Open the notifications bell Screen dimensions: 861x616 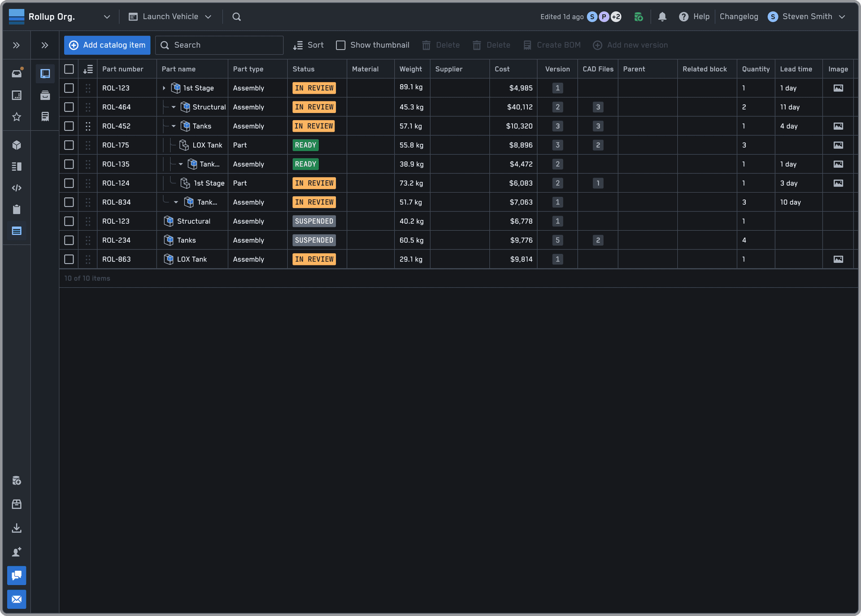[662, 17]
